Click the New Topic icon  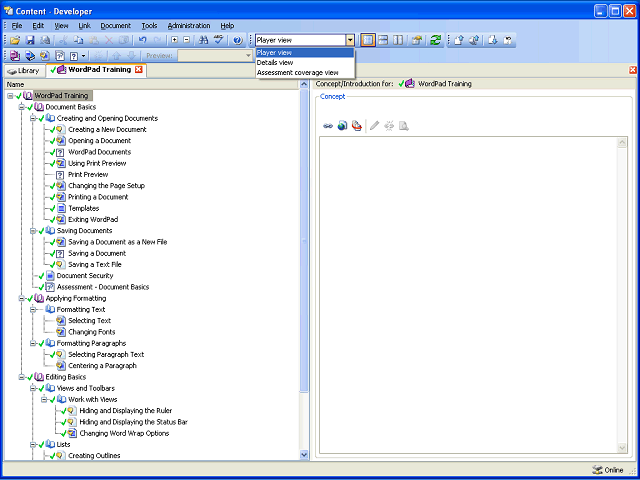click(x=45, y=55)
